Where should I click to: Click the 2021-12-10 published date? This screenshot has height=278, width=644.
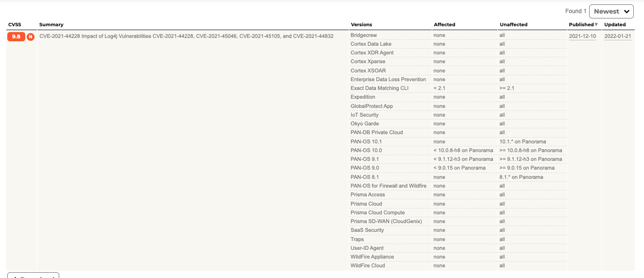tap(582, 36)
